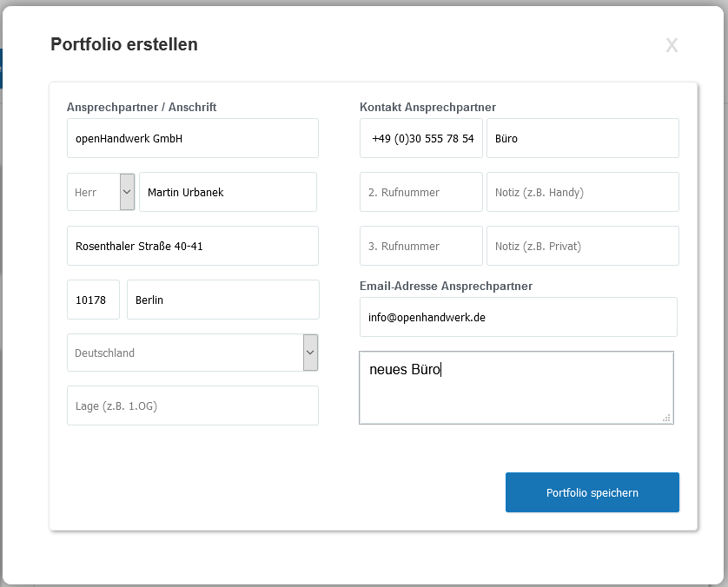Click the postal code 10178 field
Image resolution: width=728 pixels, height=587 pixels.
coord(93,300)
